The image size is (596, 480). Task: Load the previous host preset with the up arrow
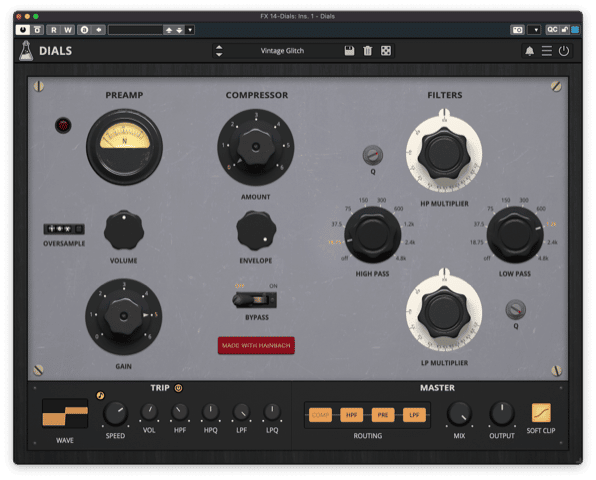(169, 30)
